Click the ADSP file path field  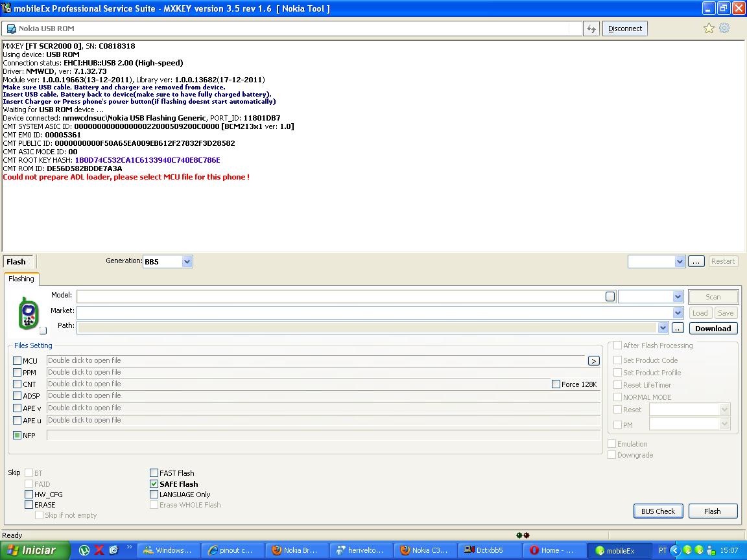324,396
